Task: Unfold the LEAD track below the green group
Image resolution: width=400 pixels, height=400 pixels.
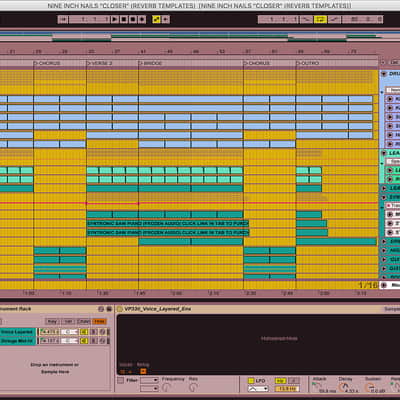Action: click(384, 188)
